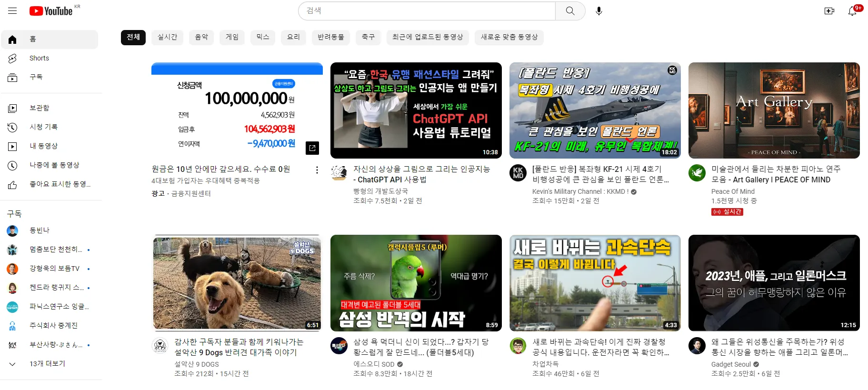
Task: Open KKMD channel avatar
Action: coord(518,173)
